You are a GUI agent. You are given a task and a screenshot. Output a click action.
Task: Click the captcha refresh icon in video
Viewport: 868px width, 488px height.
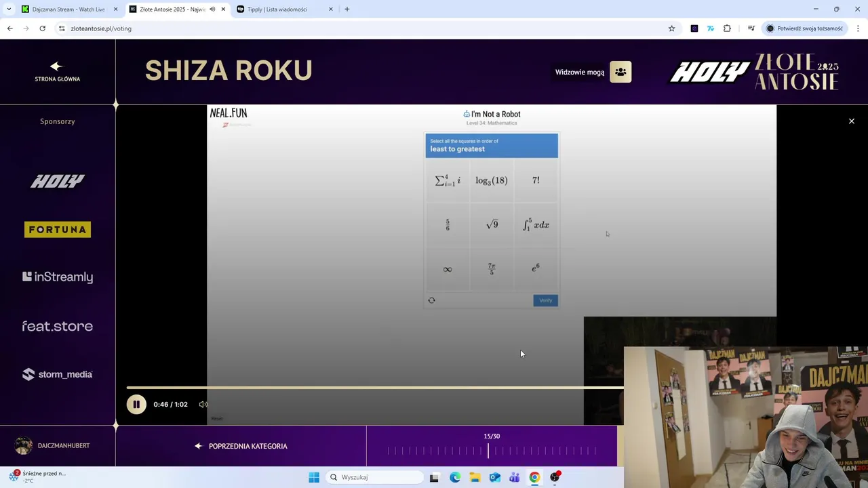(431, 300)
